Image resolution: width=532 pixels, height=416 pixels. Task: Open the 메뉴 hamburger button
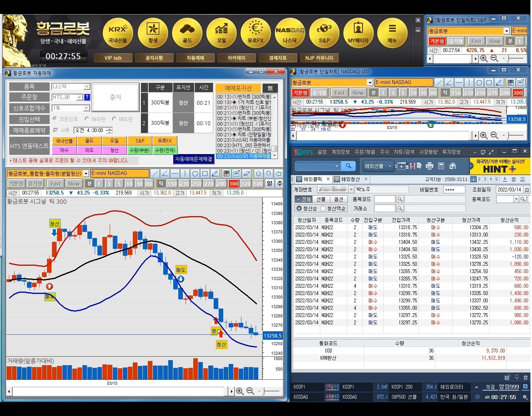(x=392, y=32)
